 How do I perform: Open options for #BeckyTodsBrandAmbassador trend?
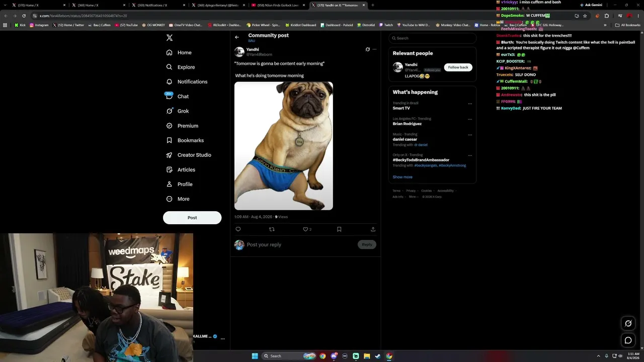(x=470, y=155)
